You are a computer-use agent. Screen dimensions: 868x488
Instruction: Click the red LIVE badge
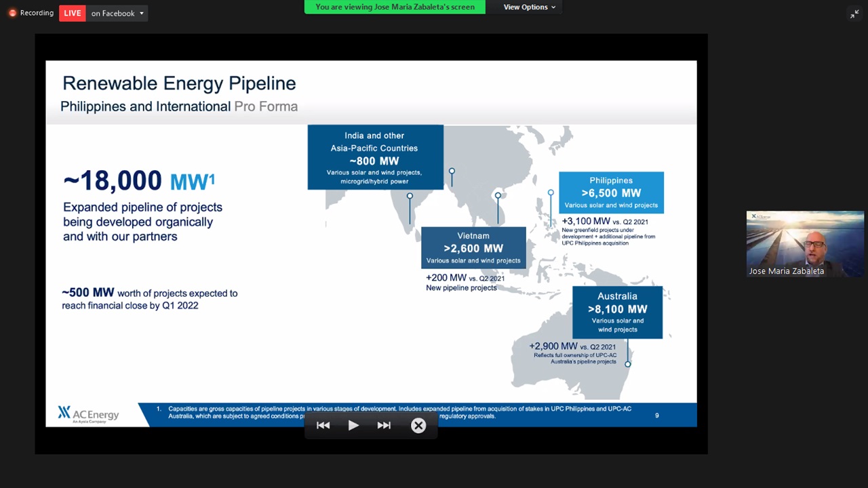click(x=72, y=13)
